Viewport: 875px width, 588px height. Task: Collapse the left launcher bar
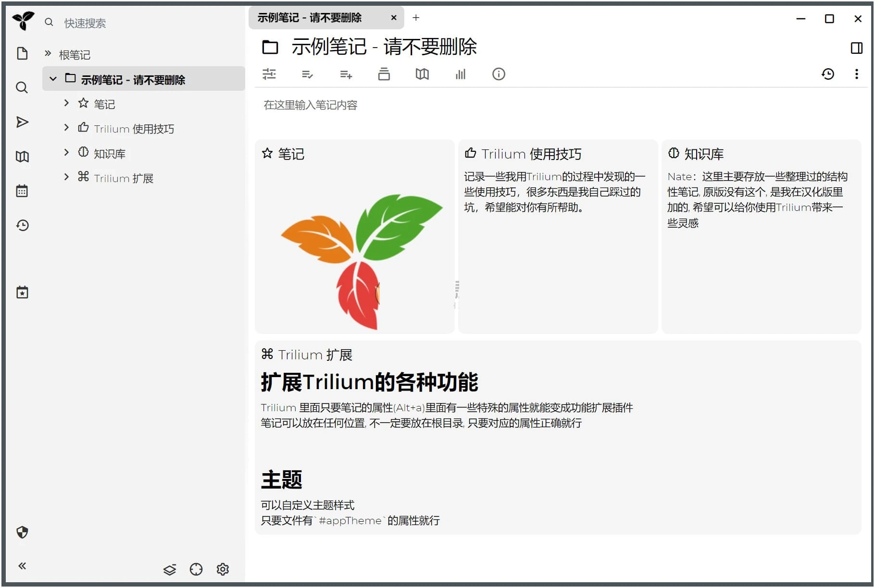coord(22,566)
